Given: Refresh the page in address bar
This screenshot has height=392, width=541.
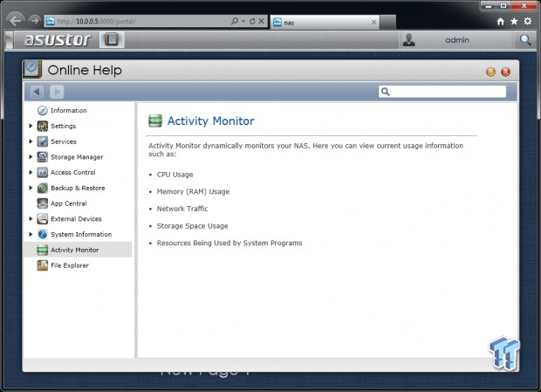Looking at the screenshot, I should 252,21.
